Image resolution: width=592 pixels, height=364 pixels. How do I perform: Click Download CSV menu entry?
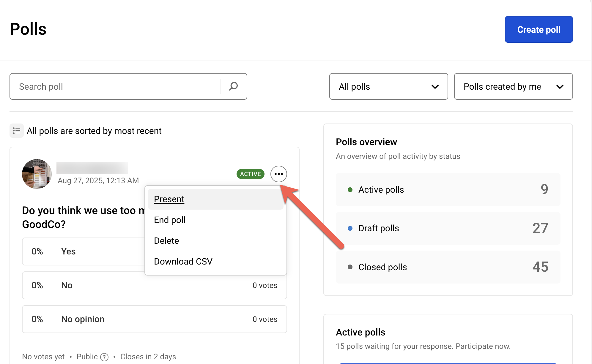pos(183,262)
